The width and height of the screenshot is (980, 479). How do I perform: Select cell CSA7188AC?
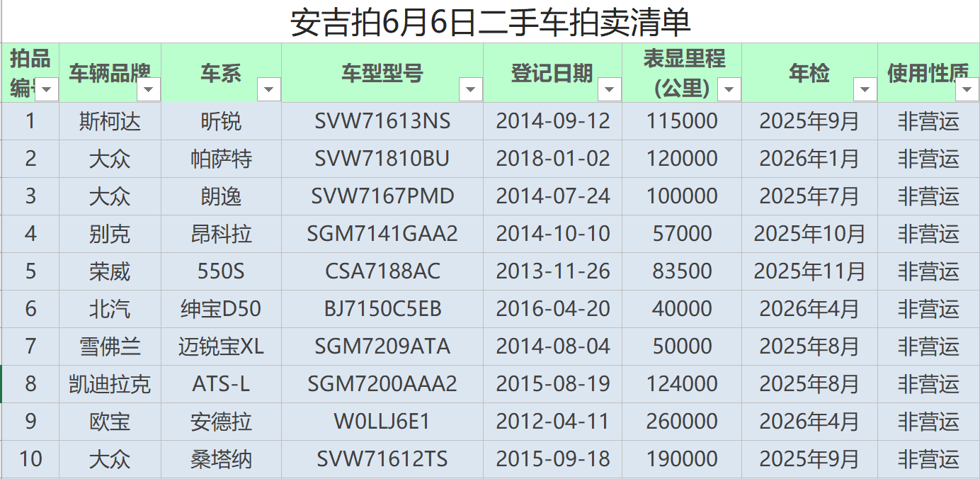point(382,271)
